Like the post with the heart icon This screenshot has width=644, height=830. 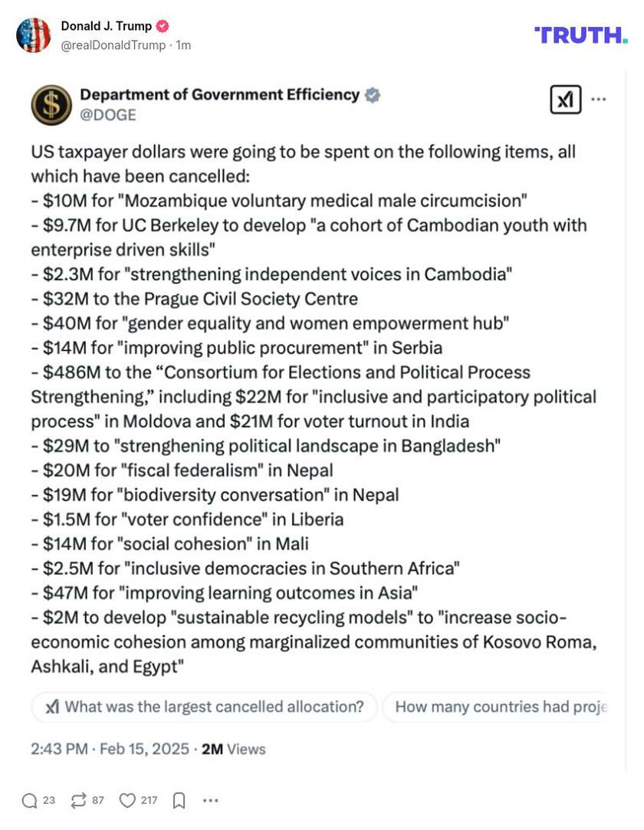127,801
